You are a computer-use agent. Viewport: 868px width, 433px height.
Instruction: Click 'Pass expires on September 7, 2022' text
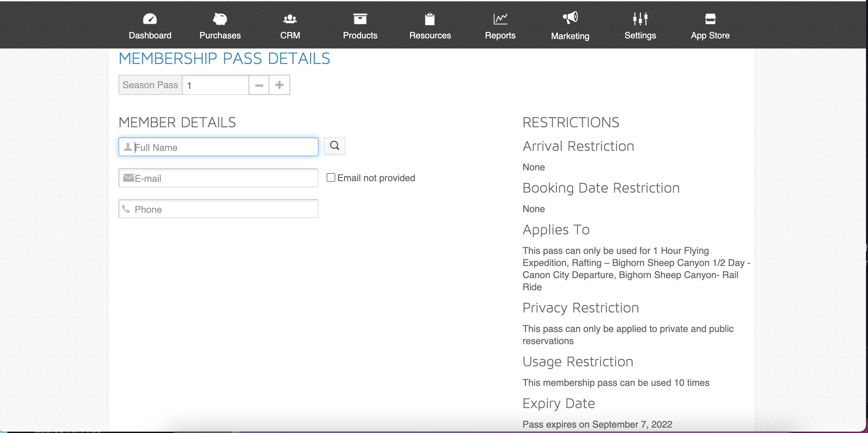(x=597, y=424)
